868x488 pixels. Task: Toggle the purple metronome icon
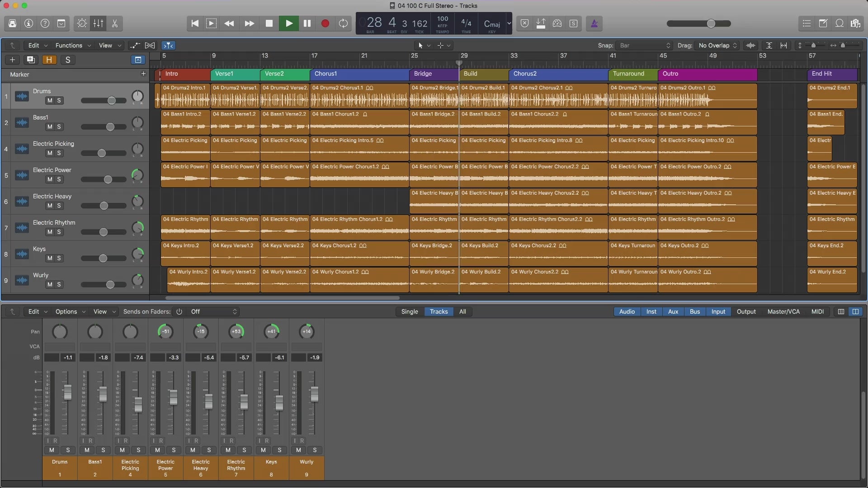pyautogui.click(x=594, y=23)
